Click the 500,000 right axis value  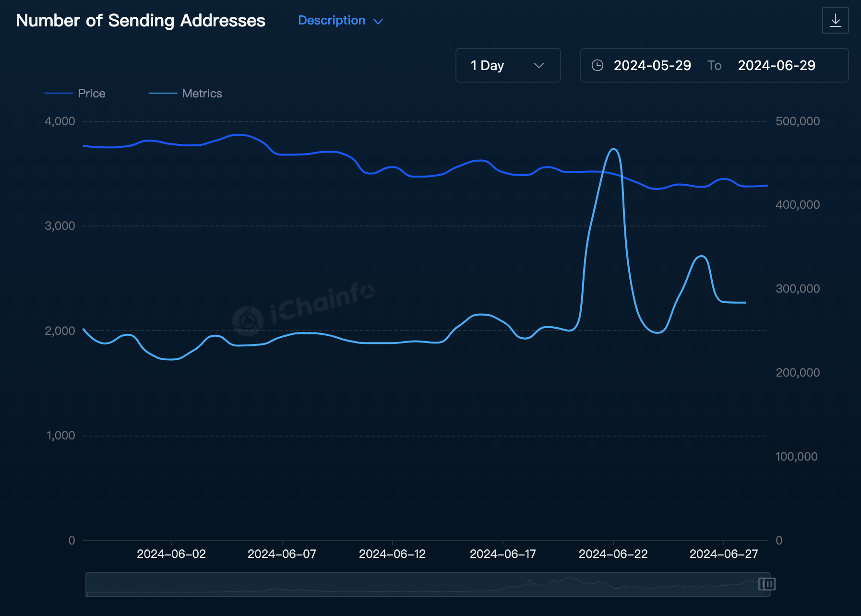[798, 121]
